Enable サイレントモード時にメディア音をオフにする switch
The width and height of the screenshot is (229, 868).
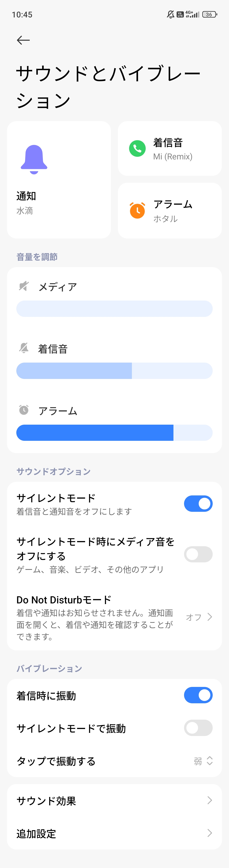click(198, 554)
